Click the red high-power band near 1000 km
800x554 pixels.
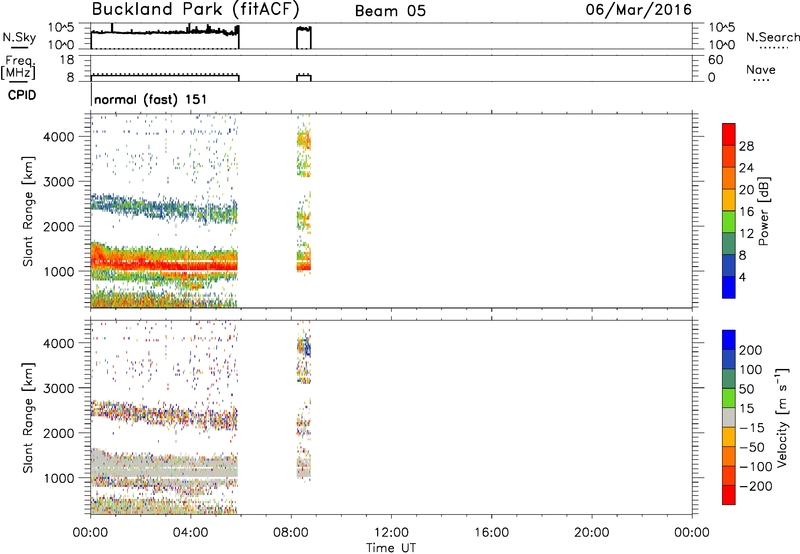tap(164, 265)
